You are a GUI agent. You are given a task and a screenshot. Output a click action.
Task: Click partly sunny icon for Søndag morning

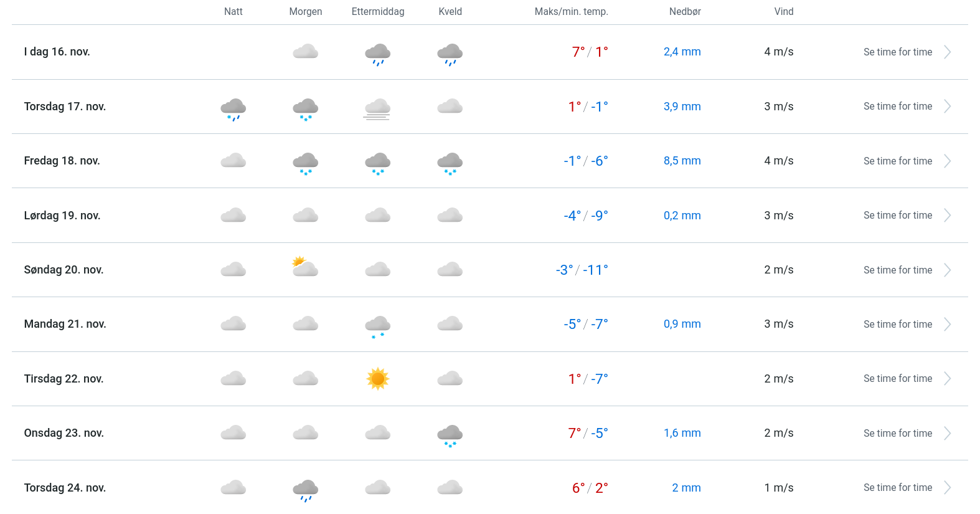pyautogui.click(x=305, y=267)
